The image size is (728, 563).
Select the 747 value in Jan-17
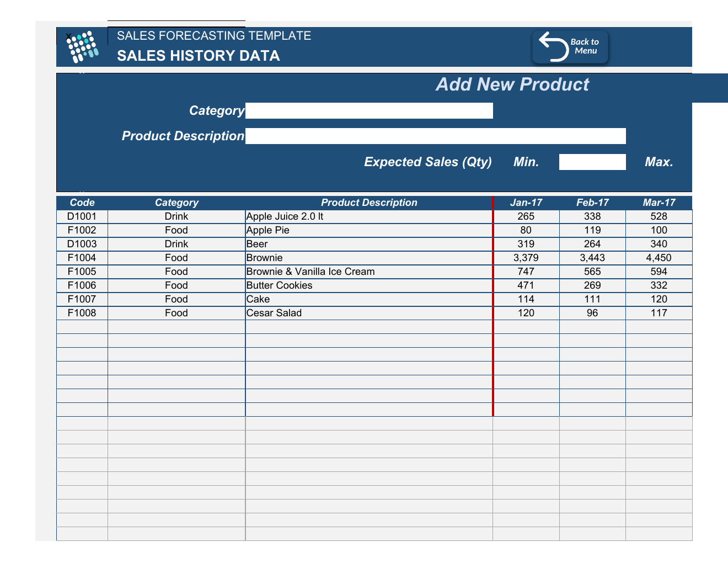(526, 272)
